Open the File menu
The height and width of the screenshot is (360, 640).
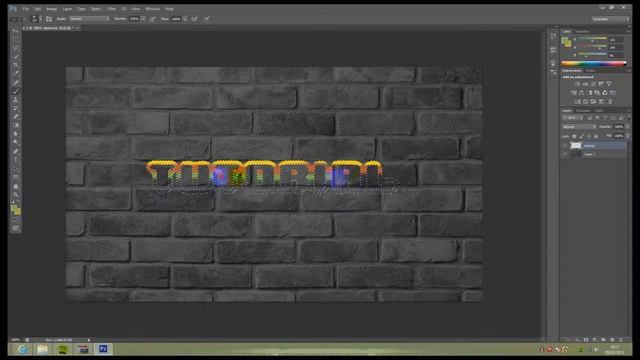[x=26, y=9]
